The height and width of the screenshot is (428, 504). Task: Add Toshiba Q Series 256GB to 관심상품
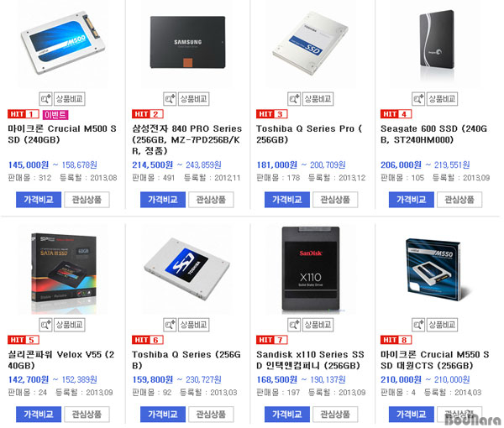211,415
